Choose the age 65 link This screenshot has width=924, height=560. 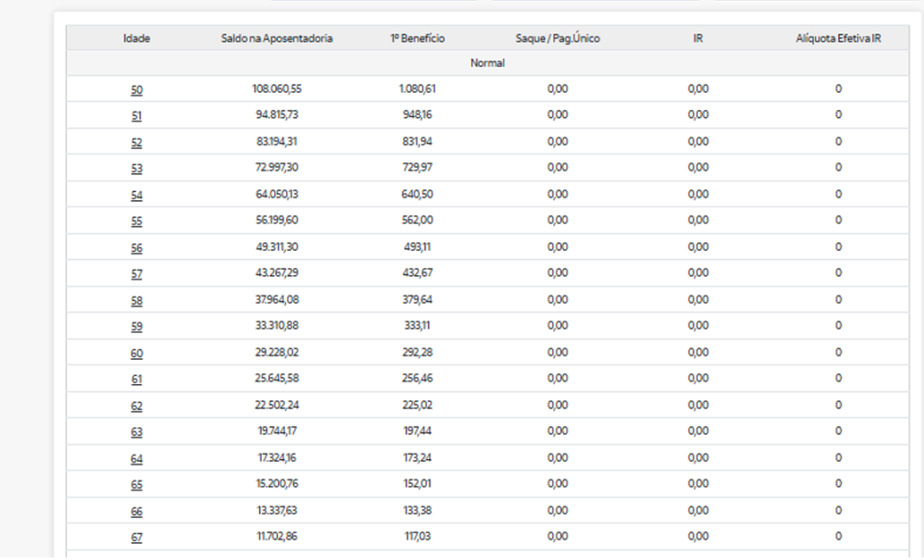(136, 485)
